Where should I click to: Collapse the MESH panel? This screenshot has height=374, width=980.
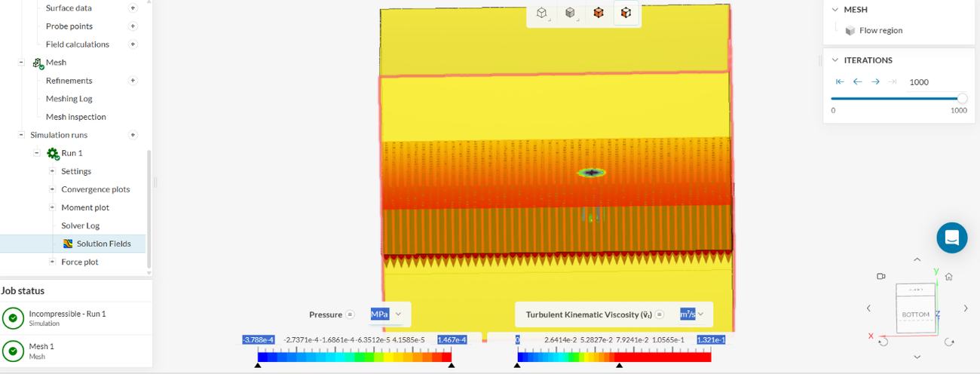tap(835, 10)
